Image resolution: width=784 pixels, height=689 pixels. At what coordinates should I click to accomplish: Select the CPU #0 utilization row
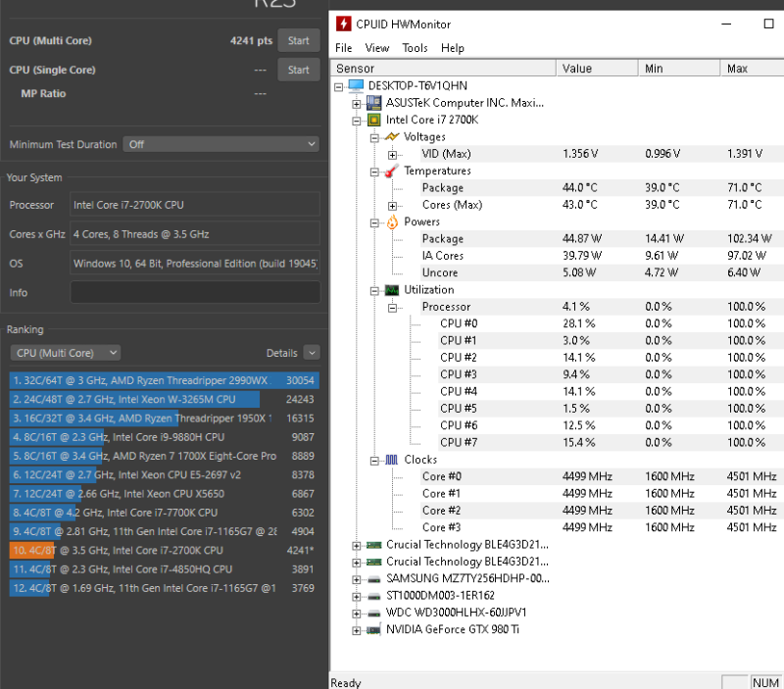(x=611, y=323)
